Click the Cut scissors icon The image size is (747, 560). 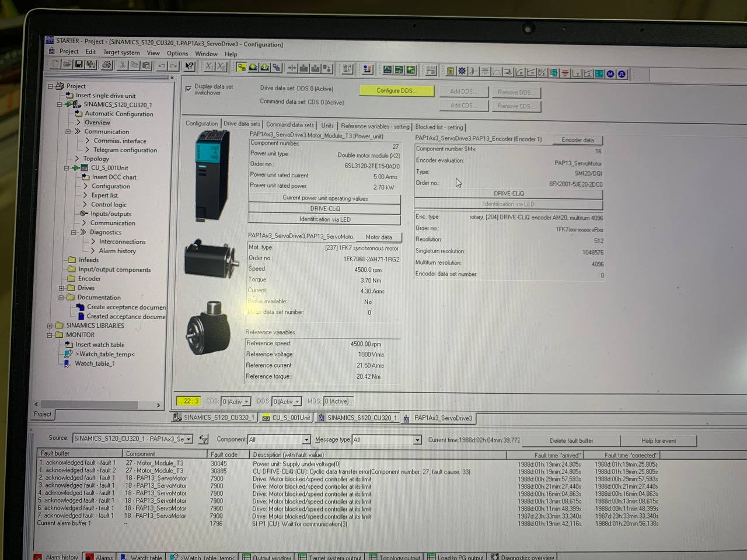(123, 65)
